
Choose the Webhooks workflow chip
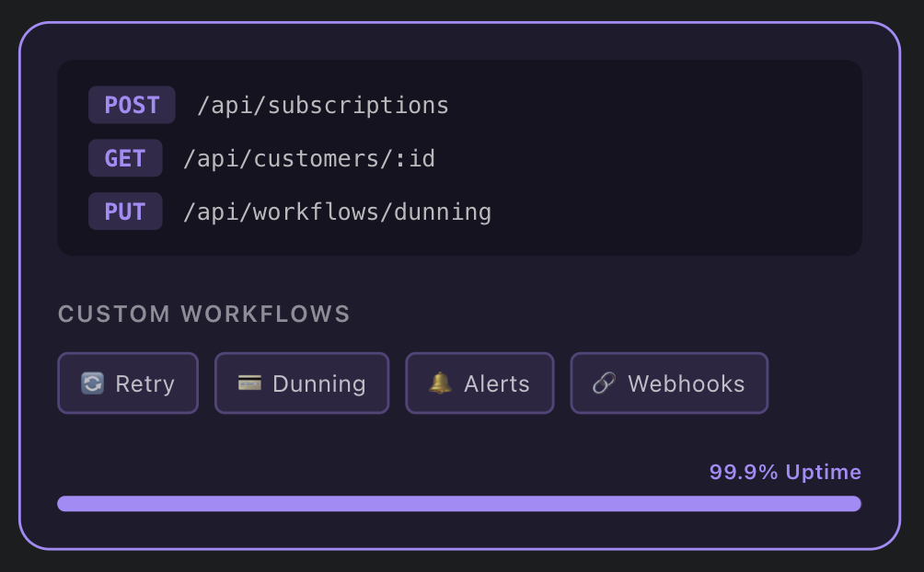[669, 383]
